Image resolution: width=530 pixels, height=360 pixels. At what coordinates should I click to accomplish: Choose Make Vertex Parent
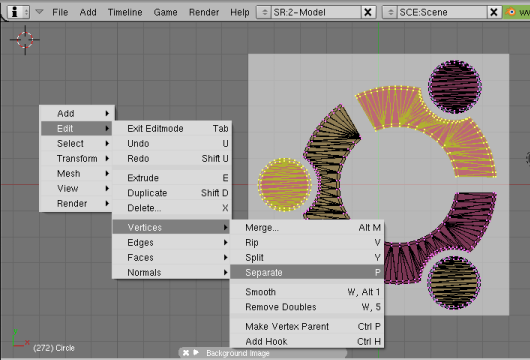[x=307, y=326]
